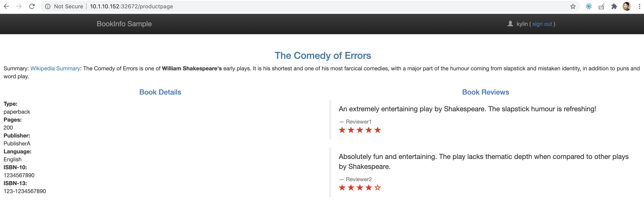Click the user silhouette icon next to kylin
Image resolution: width=644 pixels, height=209 pixels.
pyautogui.click(x=510, y=23)
